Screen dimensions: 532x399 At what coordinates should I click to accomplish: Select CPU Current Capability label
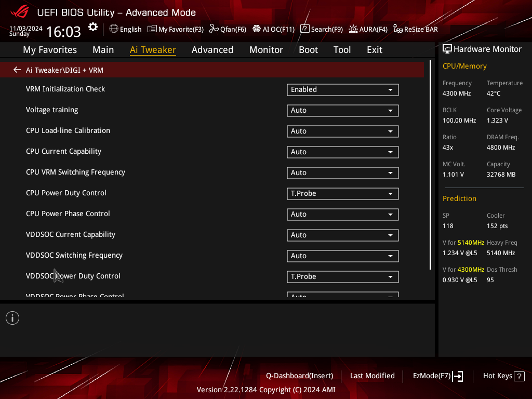click(x=63, y=152)
